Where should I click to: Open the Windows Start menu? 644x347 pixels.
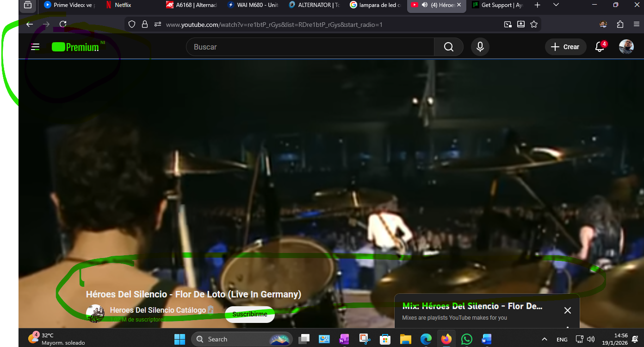180,339
